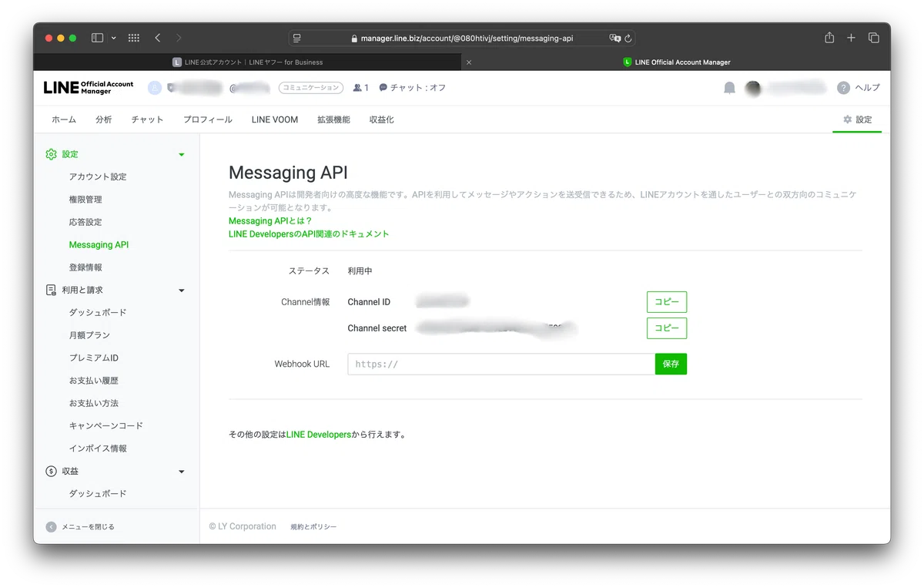Open the 設定 gear tab at right
The height and width of the screenshot is (588, 924).
857,119
